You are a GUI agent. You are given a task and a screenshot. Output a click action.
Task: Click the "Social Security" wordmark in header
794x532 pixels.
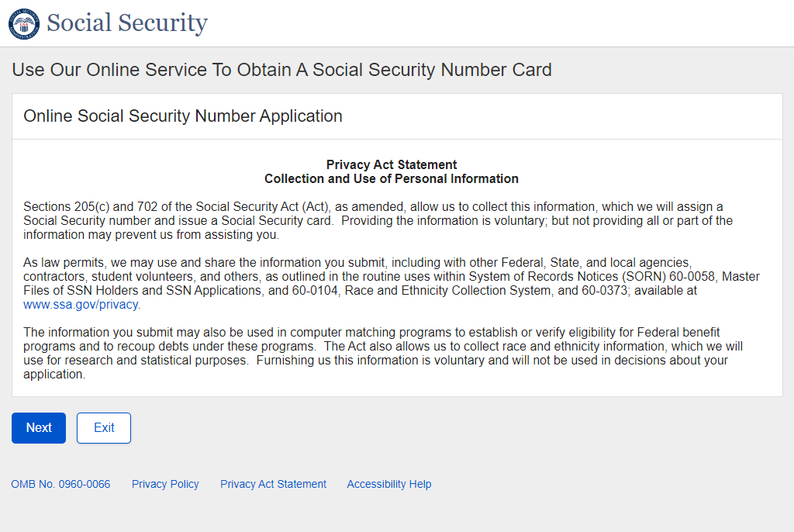(127, 23)
